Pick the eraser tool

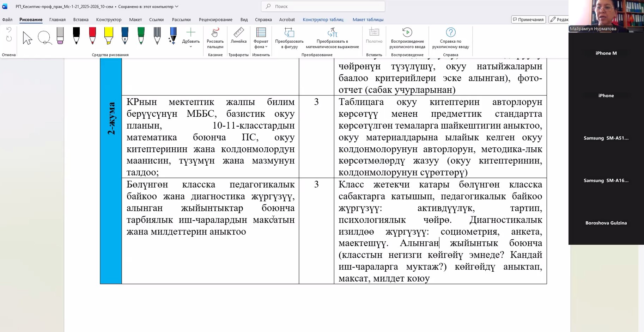pos(60,36)
